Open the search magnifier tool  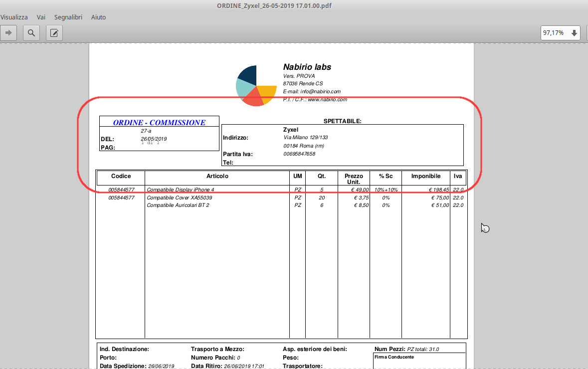coord(31,33)
